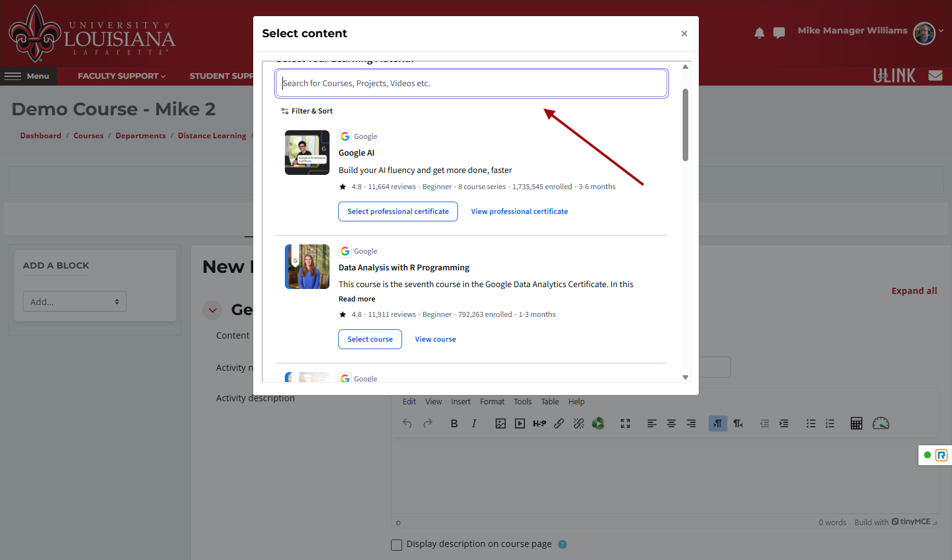Insert media via editor toolbar
This screenshot has width=952, height=560.
pyautogui.click(x=520, y=424)
